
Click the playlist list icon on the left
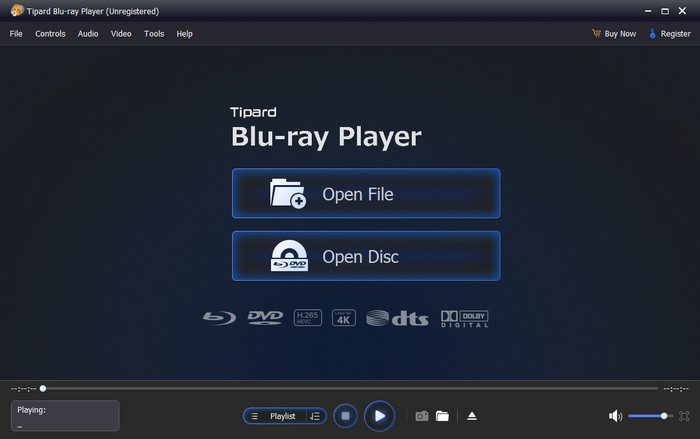pyautogui.click(x=255, y=416)
